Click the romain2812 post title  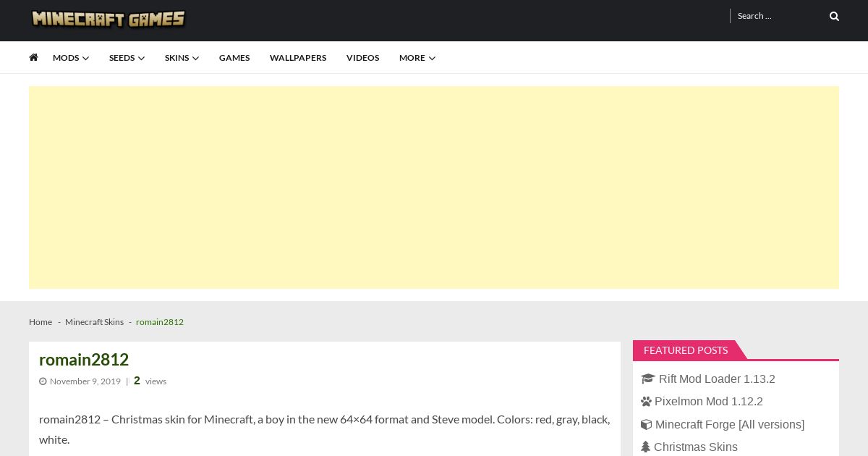coord(84,360)
